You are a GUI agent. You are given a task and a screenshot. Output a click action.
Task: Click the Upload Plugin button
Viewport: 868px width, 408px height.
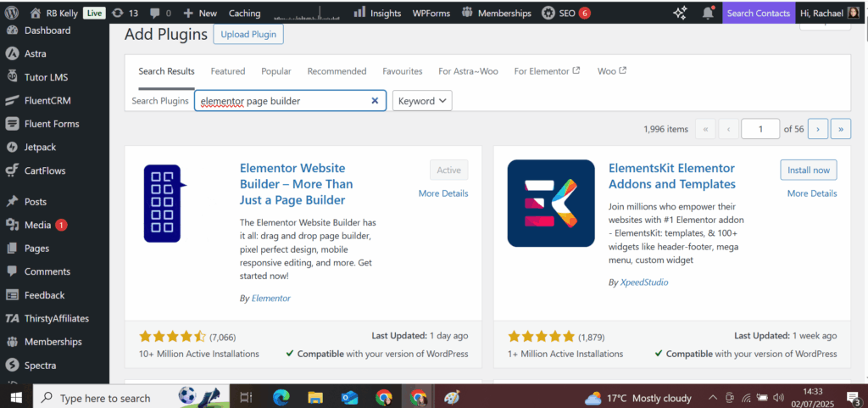[248, 34]
